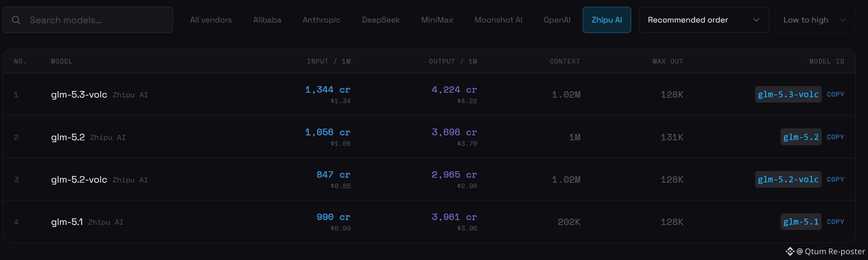Open the Low to high dropdown
868x260 pixels.
coord(815,20)
